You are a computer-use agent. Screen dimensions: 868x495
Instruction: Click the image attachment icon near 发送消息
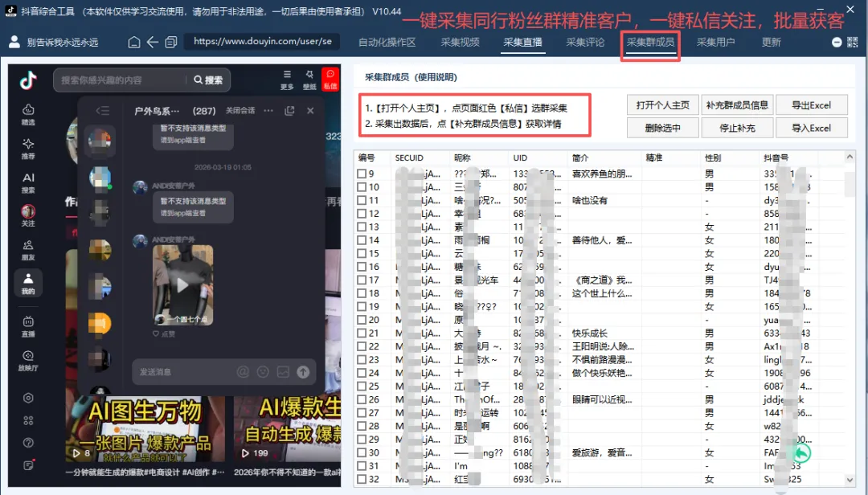click(284, 371)
